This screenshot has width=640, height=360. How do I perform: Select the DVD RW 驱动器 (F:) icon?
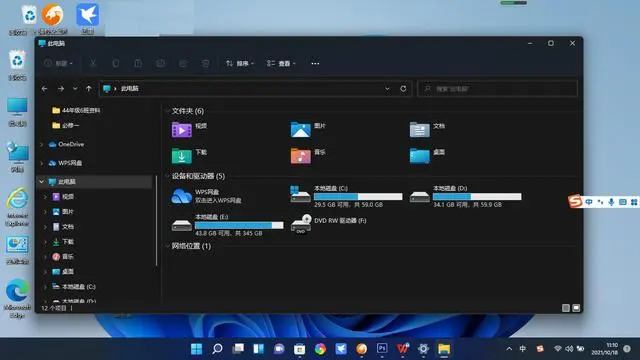[x=301, y=224]
